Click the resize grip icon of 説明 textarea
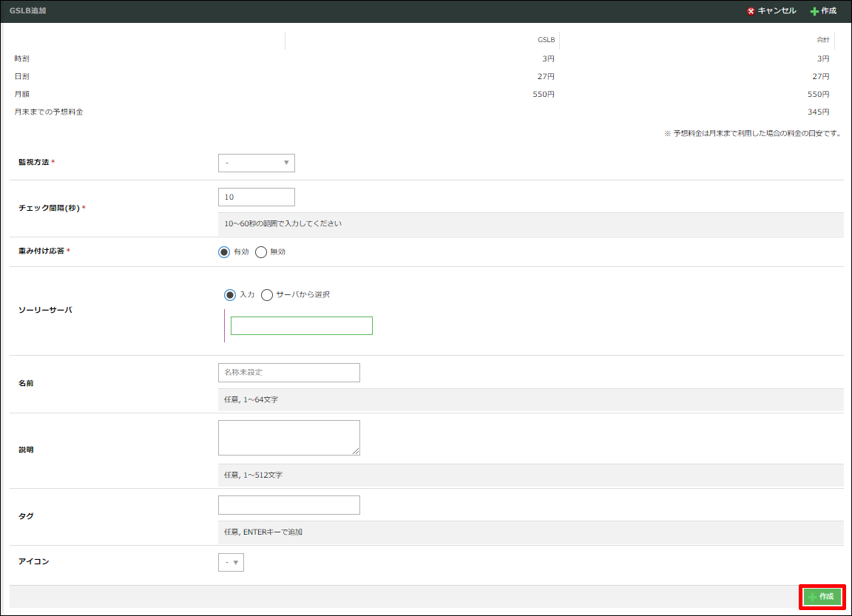 pyautogui.click(x=355, y=451)
